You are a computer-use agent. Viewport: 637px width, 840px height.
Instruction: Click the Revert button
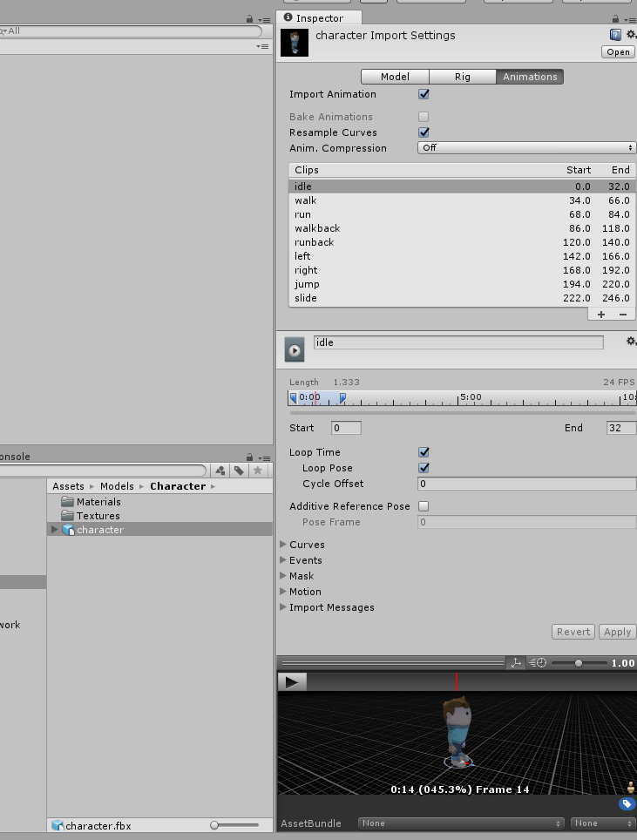coord(573,632)
